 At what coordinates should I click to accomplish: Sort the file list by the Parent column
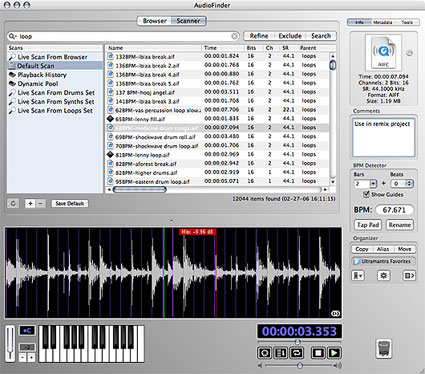coord(313,48)
